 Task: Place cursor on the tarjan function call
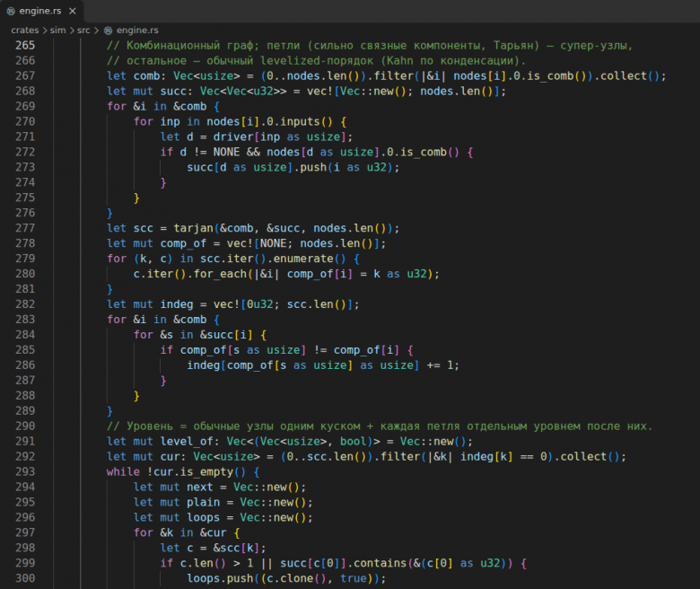[193, 228]
